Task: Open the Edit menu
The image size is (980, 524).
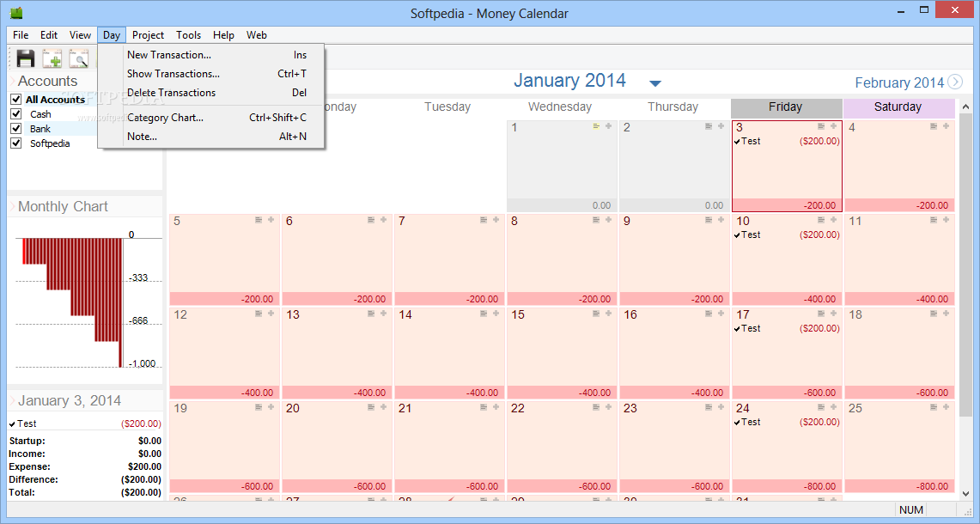Action: pos(49,35)
